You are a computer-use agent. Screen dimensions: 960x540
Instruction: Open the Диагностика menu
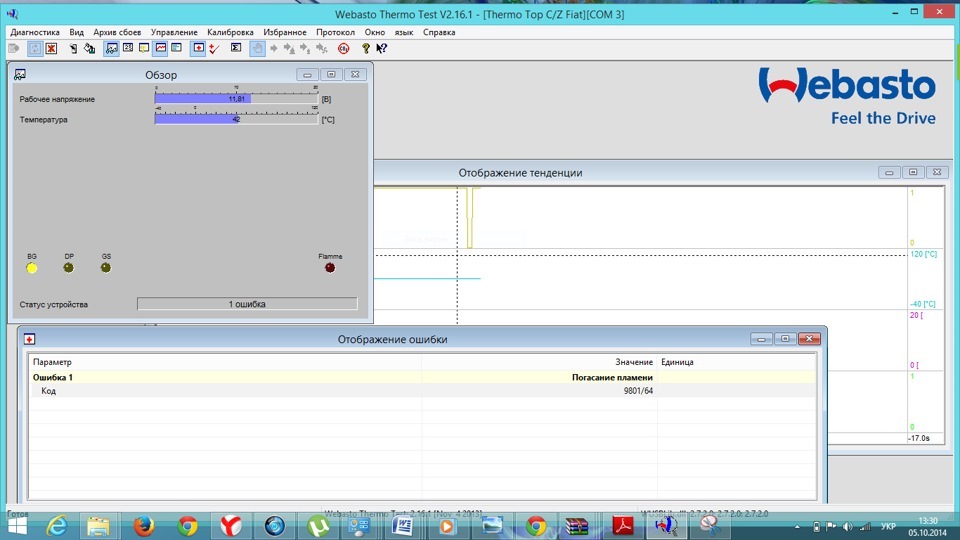[35, 32]
